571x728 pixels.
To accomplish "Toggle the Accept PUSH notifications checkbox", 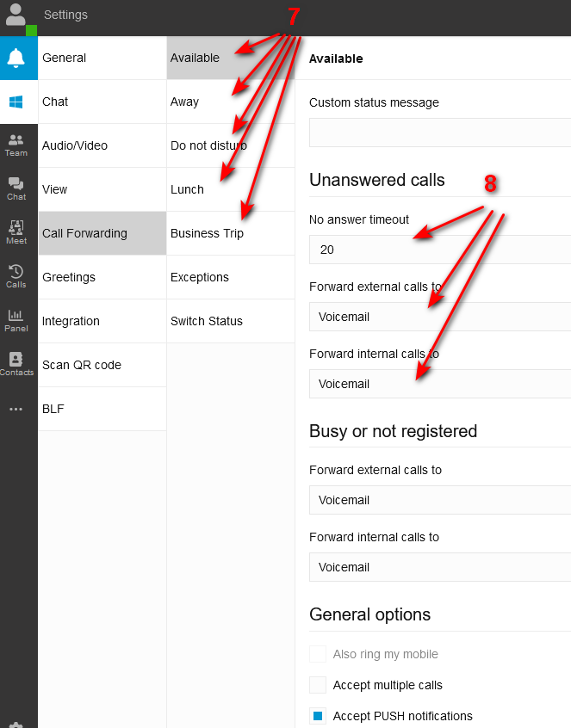I will pyautogui.click(x=318, y=716).
